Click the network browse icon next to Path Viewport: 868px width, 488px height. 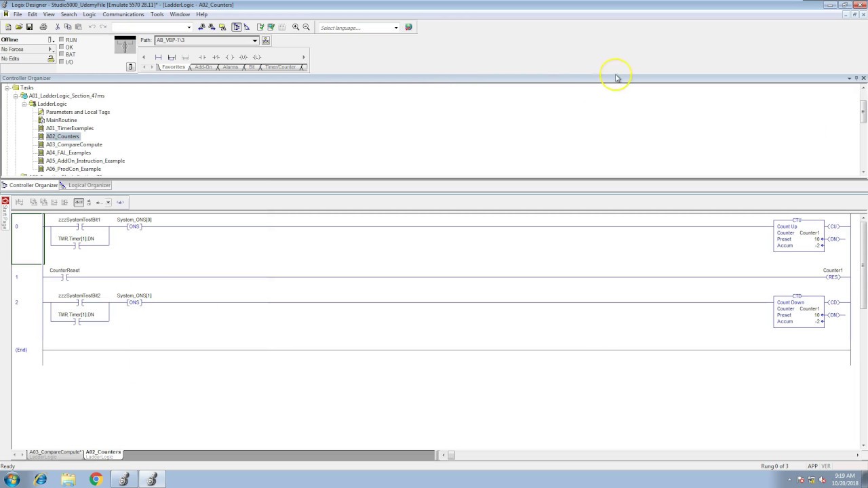click(266, 40)
